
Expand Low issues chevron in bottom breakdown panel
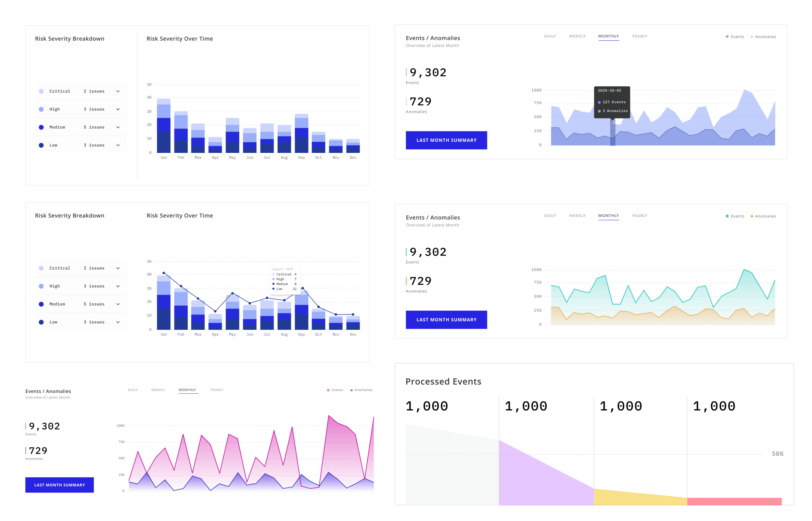pos(118,322)
